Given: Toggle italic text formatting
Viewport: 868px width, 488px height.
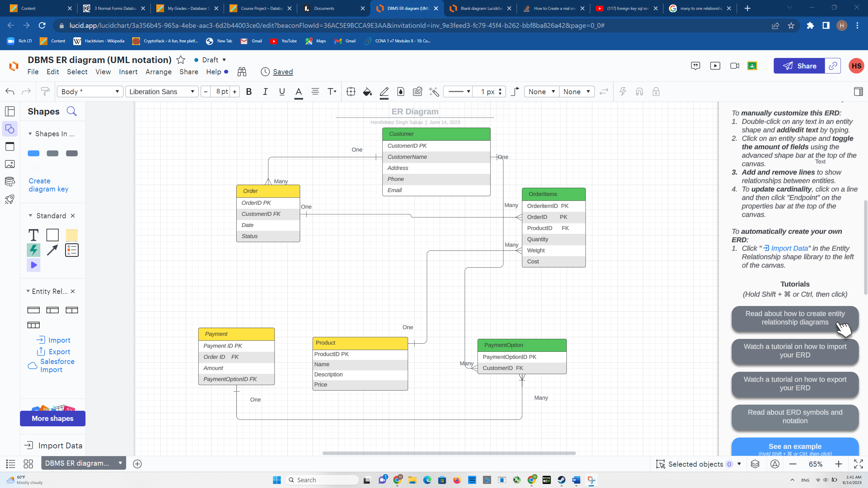Looking at the screenshot, I should [x=265, y=91].
